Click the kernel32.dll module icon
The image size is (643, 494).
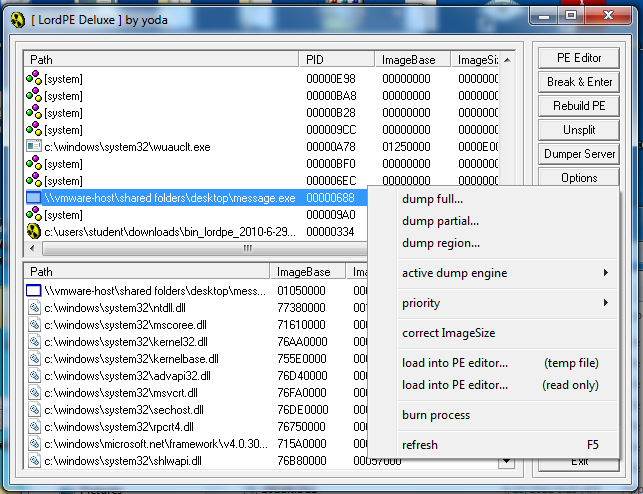34,341
